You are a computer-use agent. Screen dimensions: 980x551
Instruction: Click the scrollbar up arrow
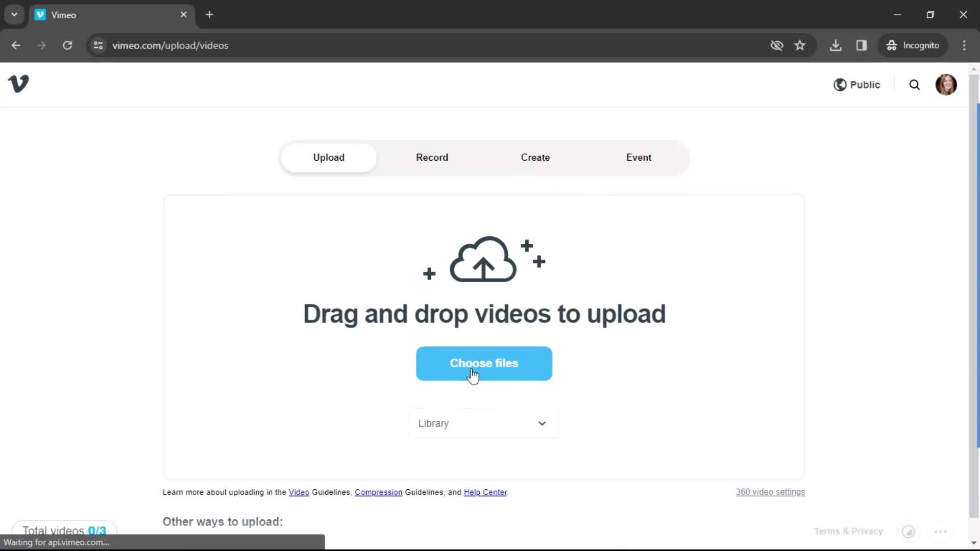click(974, 69)
